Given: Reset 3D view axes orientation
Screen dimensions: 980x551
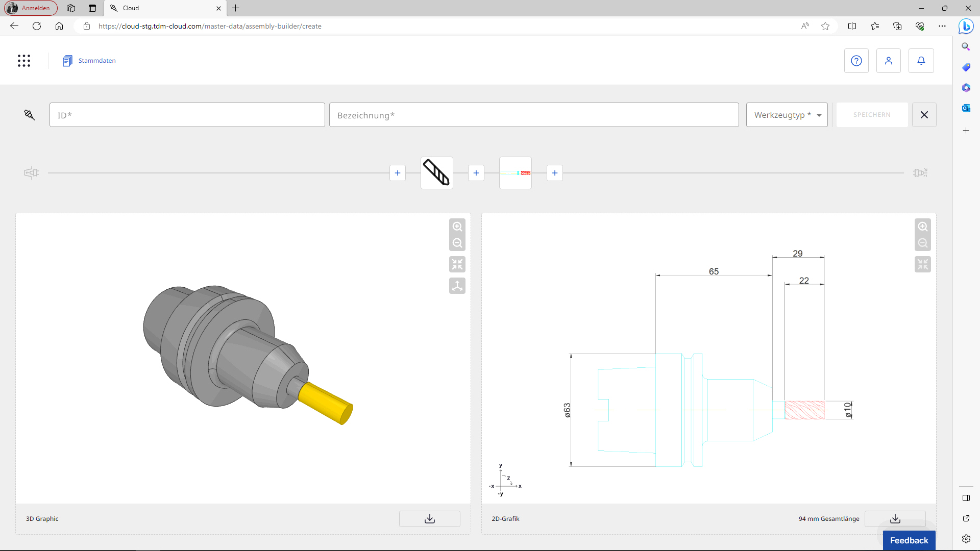Looking at the screenshot, I should 457,286.
